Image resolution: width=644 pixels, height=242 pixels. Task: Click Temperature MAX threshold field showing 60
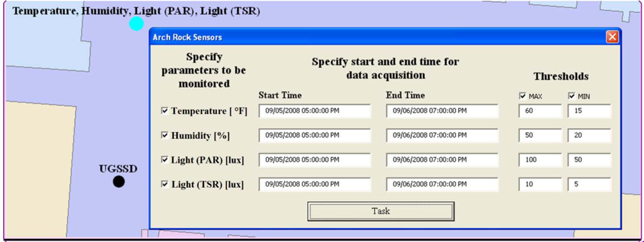540,111
